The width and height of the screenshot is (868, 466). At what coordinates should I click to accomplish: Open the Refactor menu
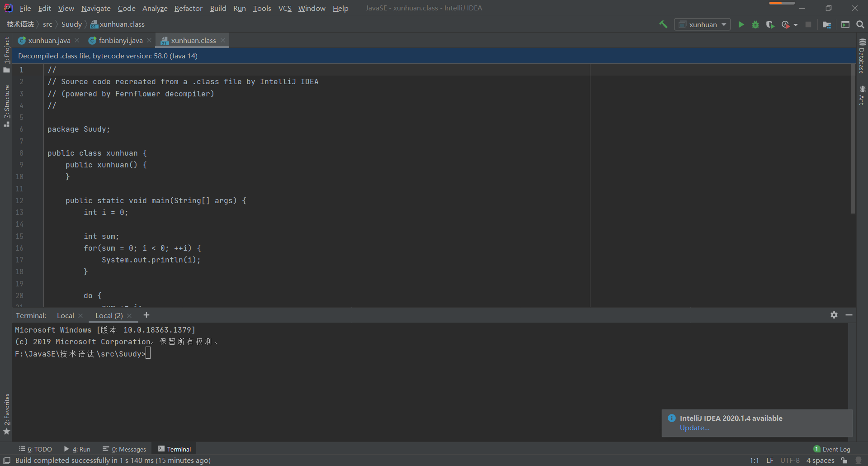pos(188,8)
